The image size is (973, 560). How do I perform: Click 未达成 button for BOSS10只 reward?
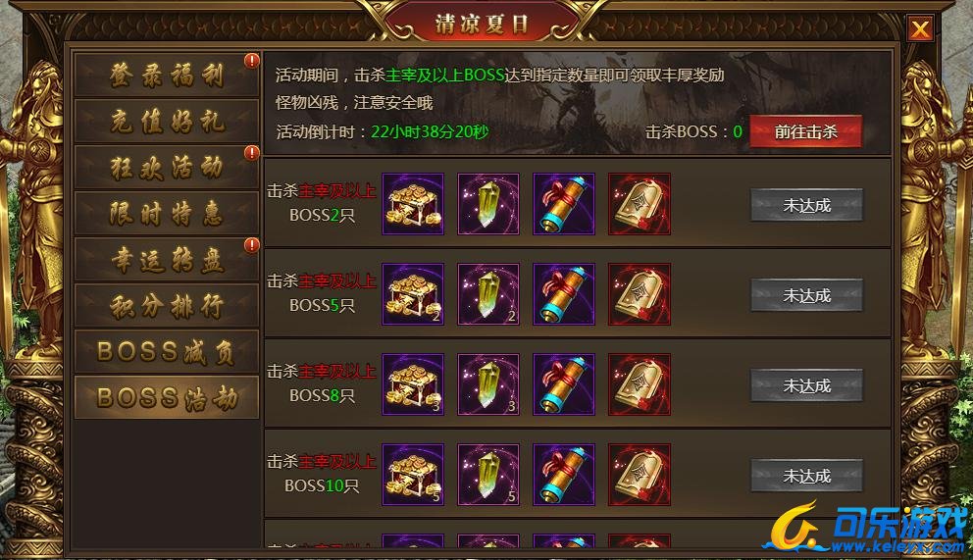(x=806, y=476)
